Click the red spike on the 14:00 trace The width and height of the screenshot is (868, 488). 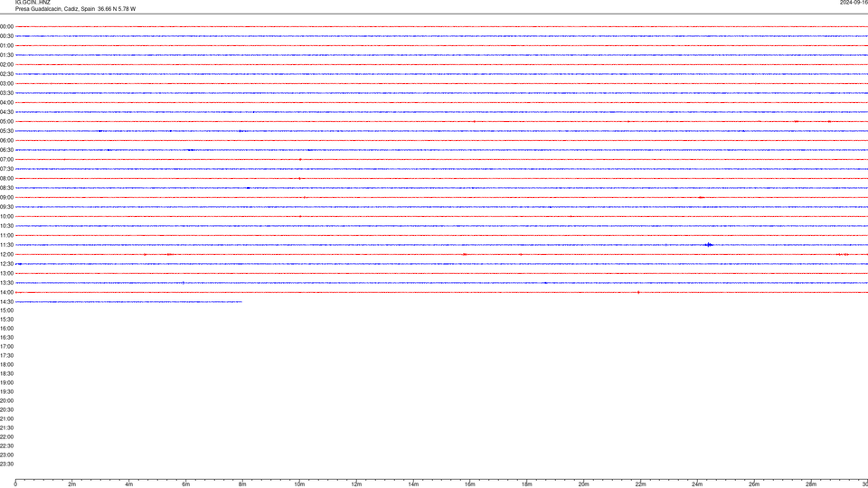[x=638, y=292]
